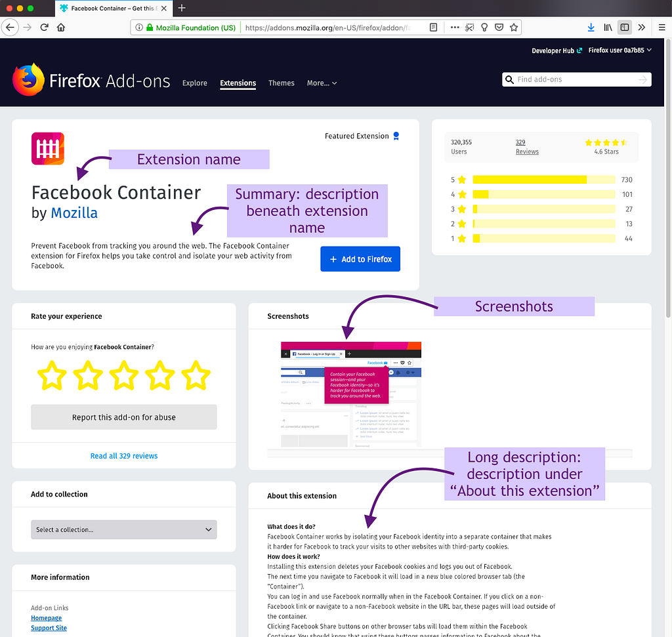View five-star reviews rating bar
The height and width of the screenshot is (637, 672).
(x=544, y=180)
